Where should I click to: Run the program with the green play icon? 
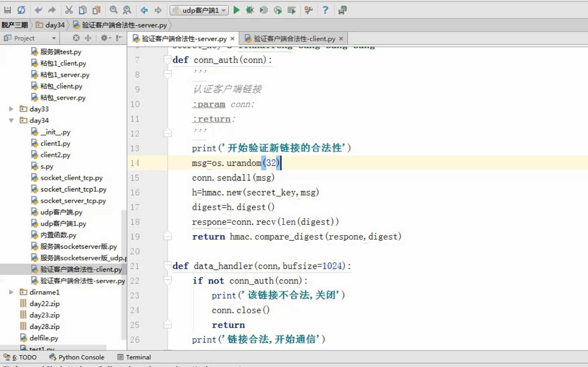pyautogui.click(x=237, y=10)
